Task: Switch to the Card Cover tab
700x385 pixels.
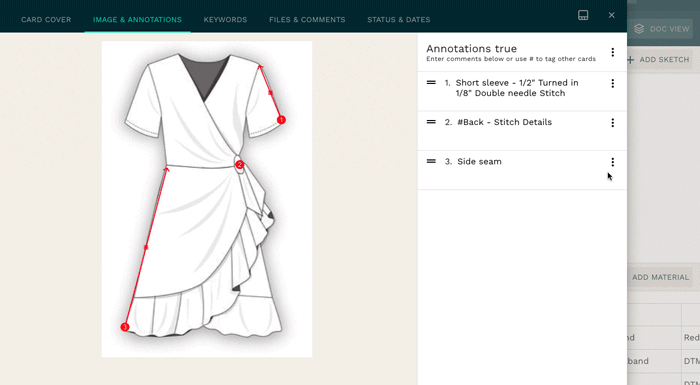Action: click(46, 20)
